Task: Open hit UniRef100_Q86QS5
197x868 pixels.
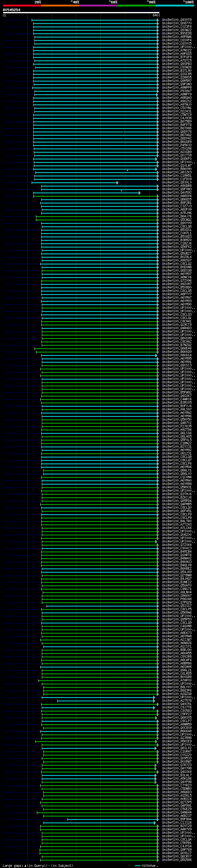Action: 177,200
